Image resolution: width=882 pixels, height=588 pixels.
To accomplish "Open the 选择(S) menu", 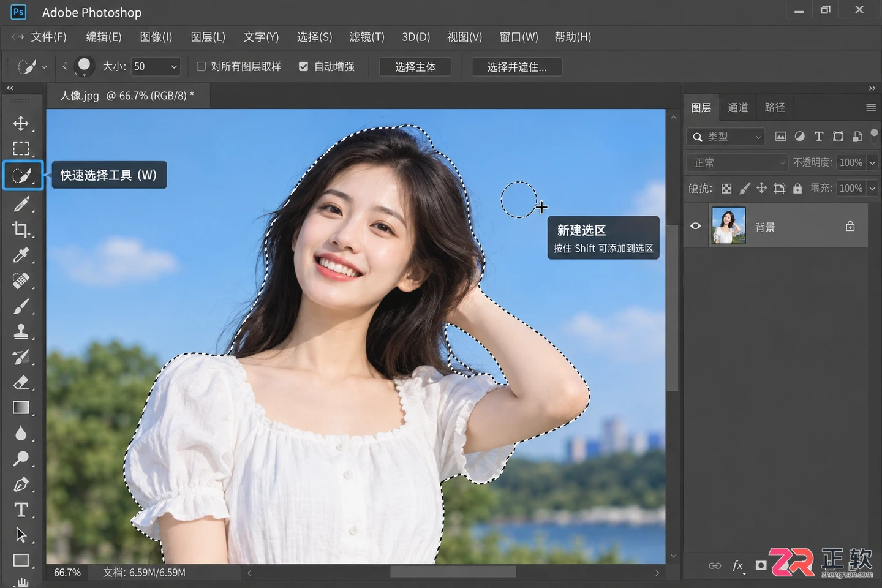I will tap(314, 37).
